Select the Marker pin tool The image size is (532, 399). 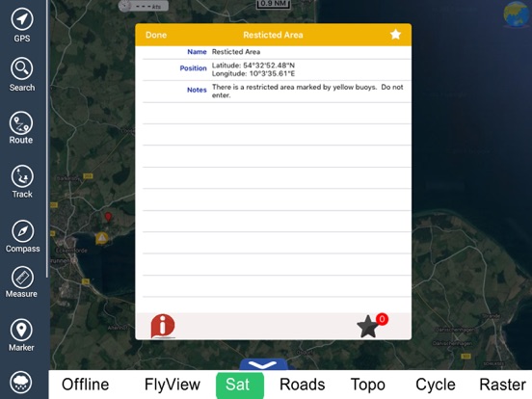(x=21, y=330)
